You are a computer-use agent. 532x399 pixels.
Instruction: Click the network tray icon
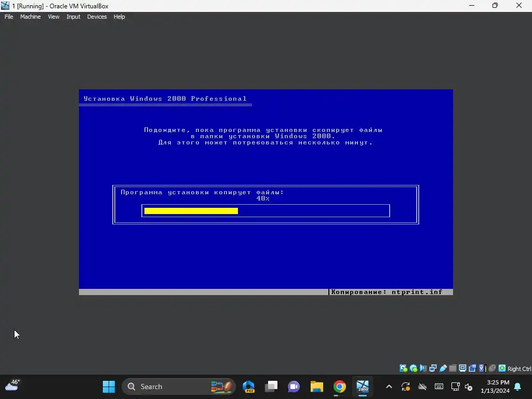coord(455,387)
